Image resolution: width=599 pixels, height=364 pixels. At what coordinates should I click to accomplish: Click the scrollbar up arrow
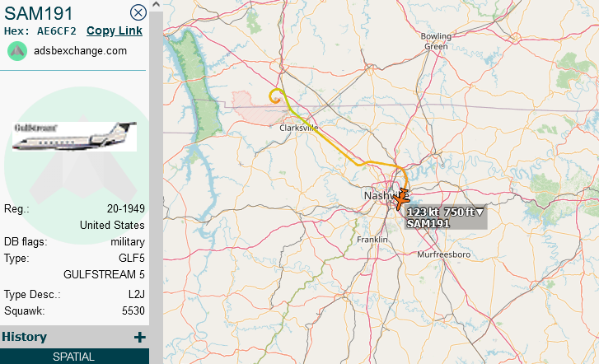[156, 5]
